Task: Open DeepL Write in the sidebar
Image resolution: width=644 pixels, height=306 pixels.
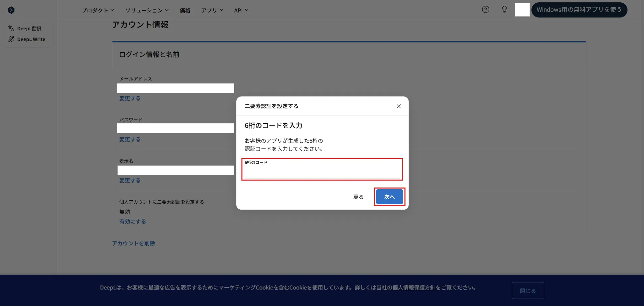Action: pos(27,39)
